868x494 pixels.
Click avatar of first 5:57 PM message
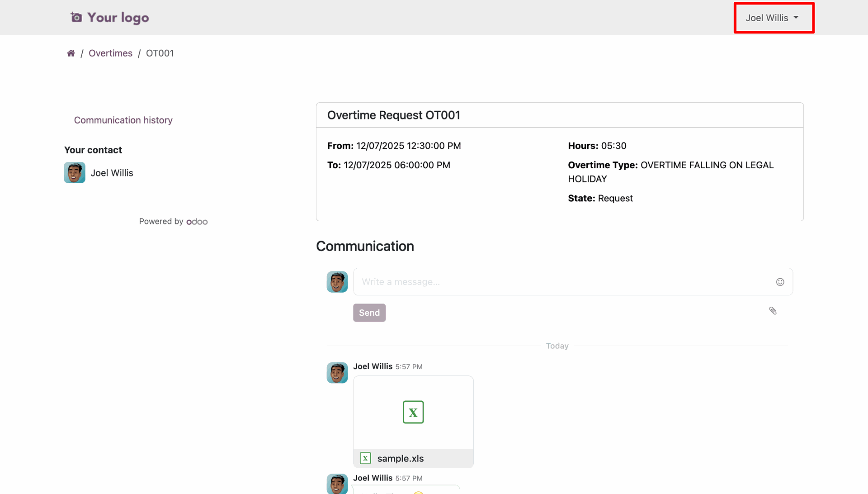pos(337,373)
